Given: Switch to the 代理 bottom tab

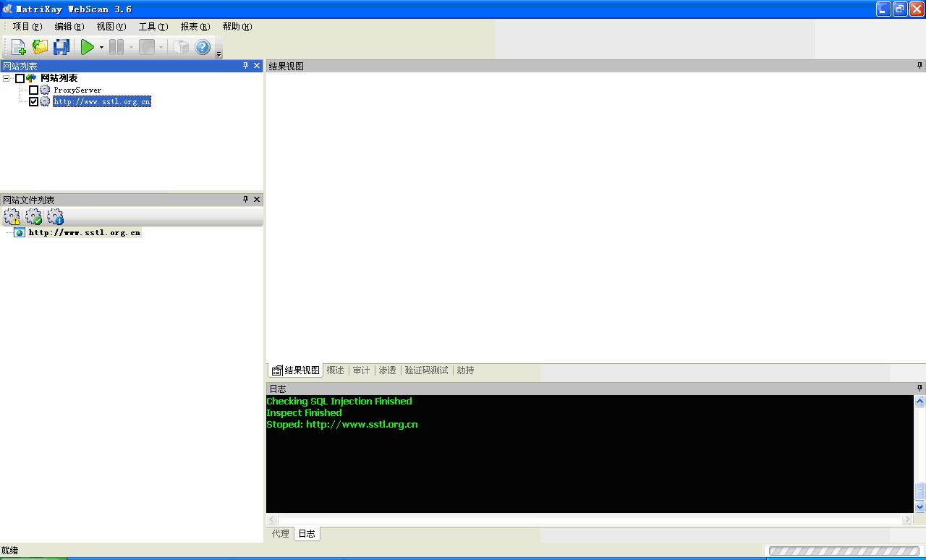Looking at the screenshot, I should pyautogui.click(x=281, y=533).
